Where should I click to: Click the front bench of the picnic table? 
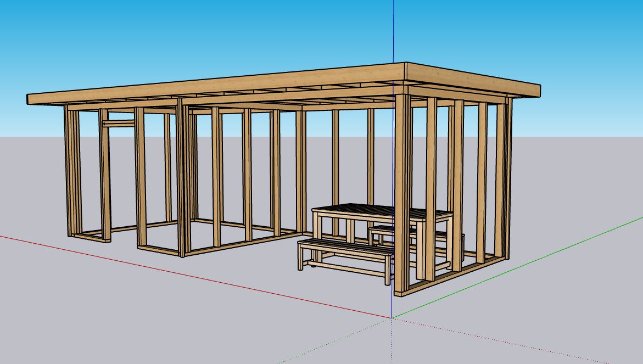pyautogui.click(x=345, y=248)
